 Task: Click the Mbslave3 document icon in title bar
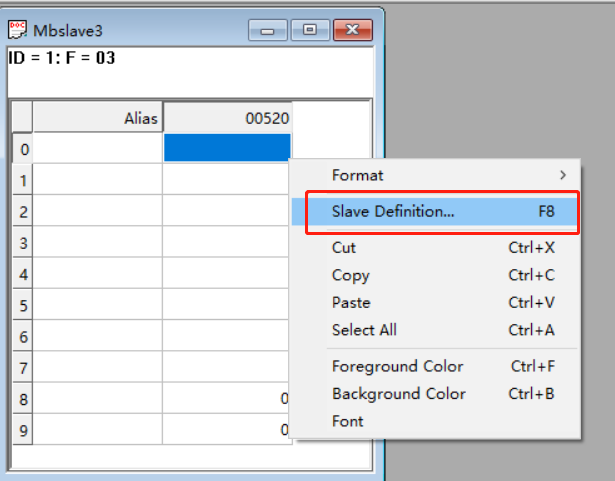tap(17, 28)
